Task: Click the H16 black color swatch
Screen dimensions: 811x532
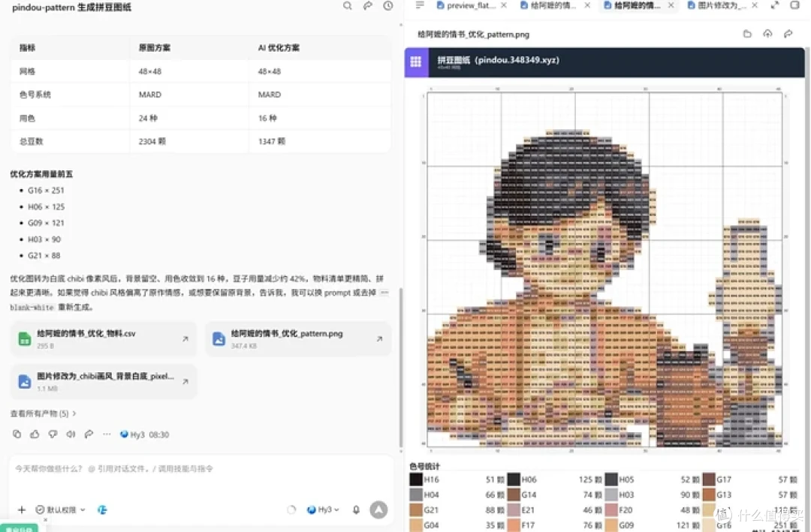Action: (416, 479)
